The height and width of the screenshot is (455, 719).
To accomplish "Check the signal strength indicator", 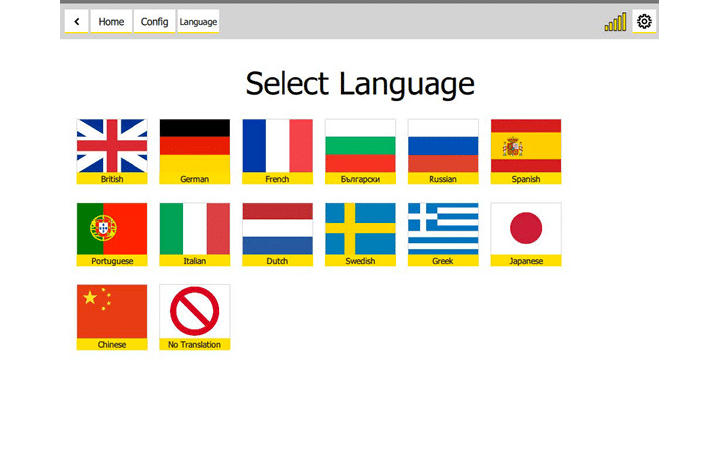I will (x=615, y=22).
